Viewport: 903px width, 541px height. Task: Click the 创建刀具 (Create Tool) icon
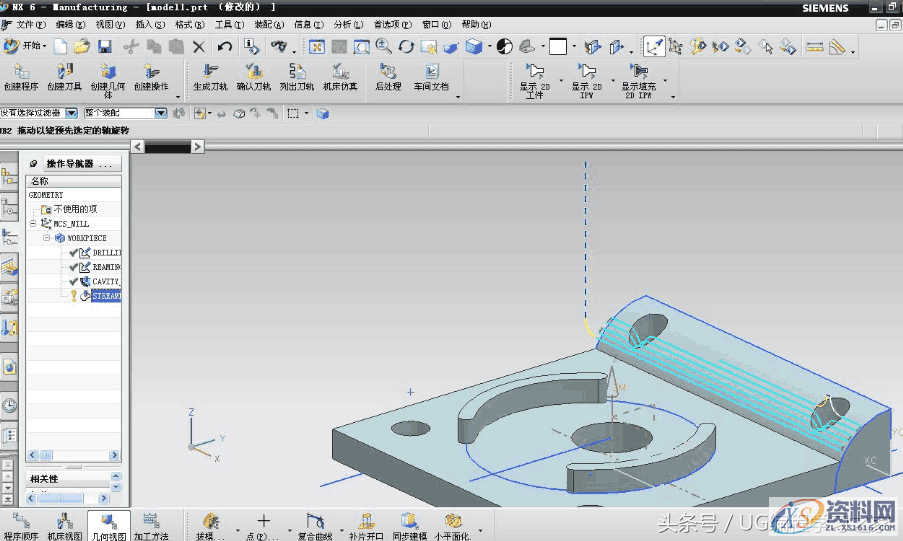tap(65, 72)
